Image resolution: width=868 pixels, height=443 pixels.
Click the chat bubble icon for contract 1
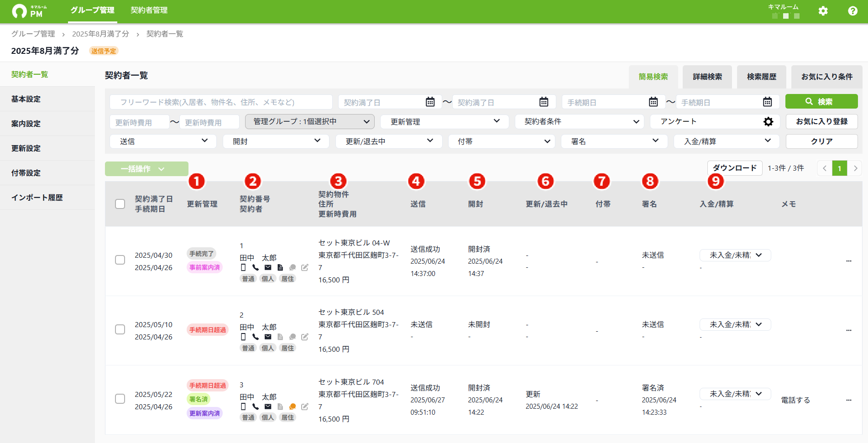click(x=293, y=267)
